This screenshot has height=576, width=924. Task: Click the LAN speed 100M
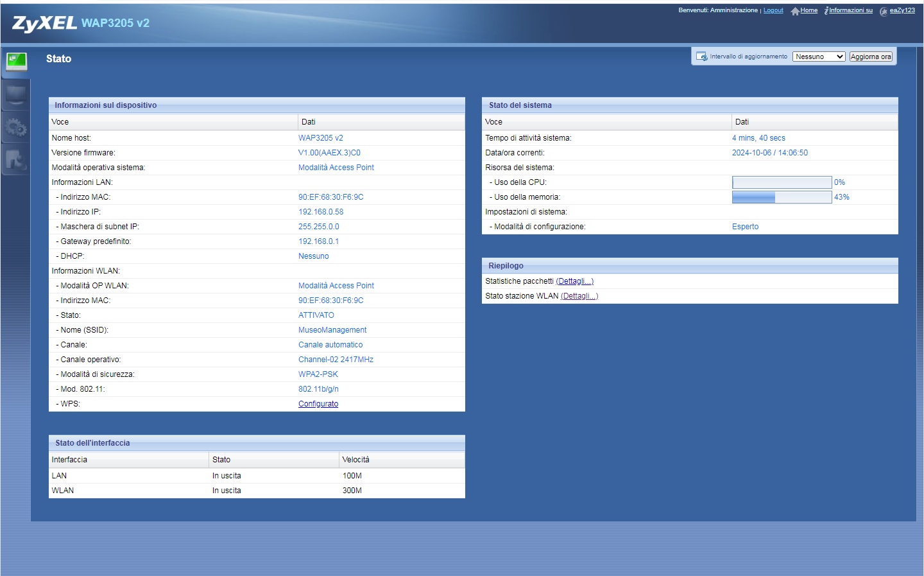(x=352, y=476)
